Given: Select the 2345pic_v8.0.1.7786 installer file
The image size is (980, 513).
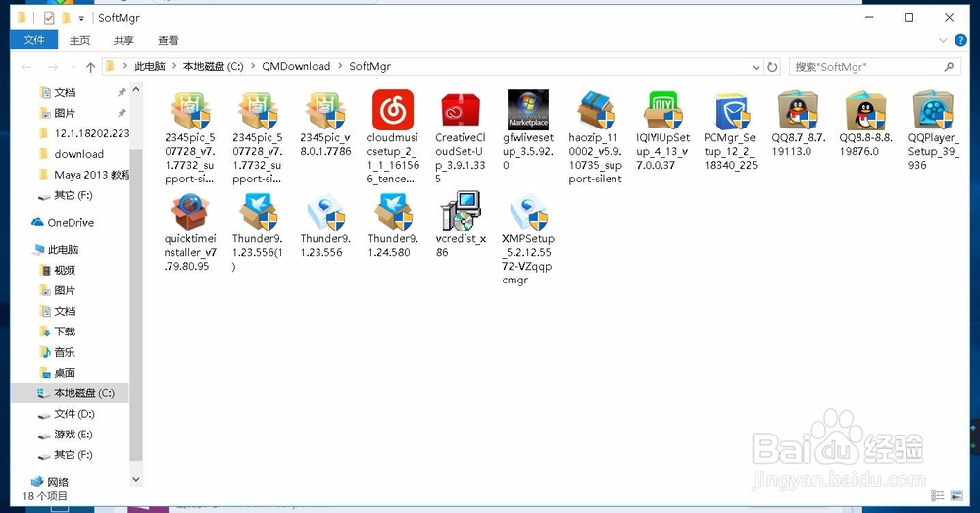Looking at the screenshot, I should click(325, 124).
